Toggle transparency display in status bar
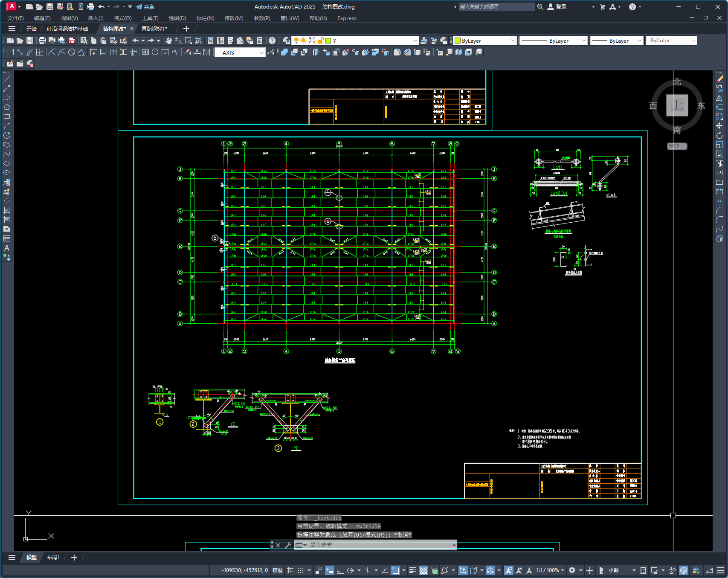The height and width of the screenshot is (578, 728). tap(423, 570)
